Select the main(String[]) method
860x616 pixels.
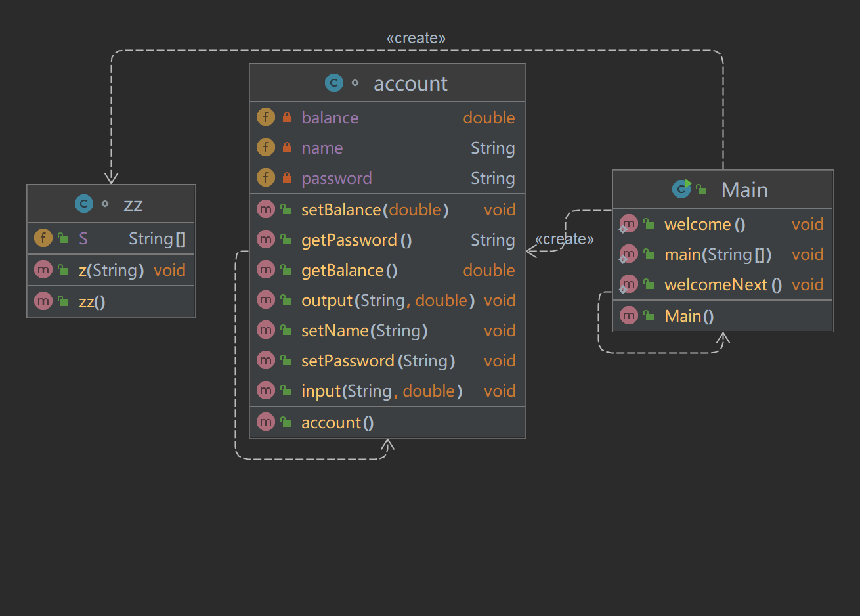(718, 254)
